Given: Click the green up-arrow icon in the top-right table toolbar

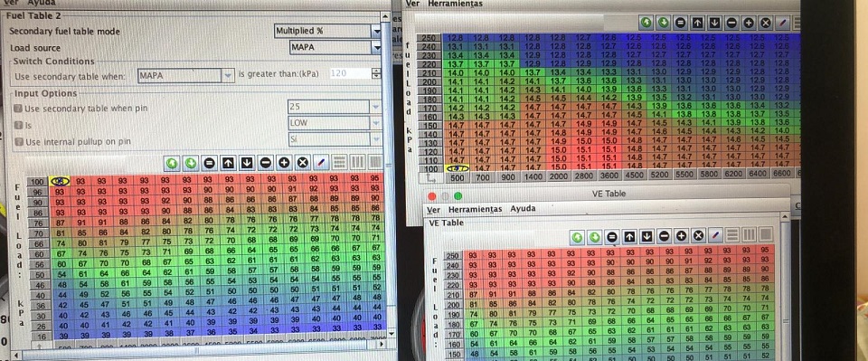Looking at the screenshot, I should [x=646, y=23].
